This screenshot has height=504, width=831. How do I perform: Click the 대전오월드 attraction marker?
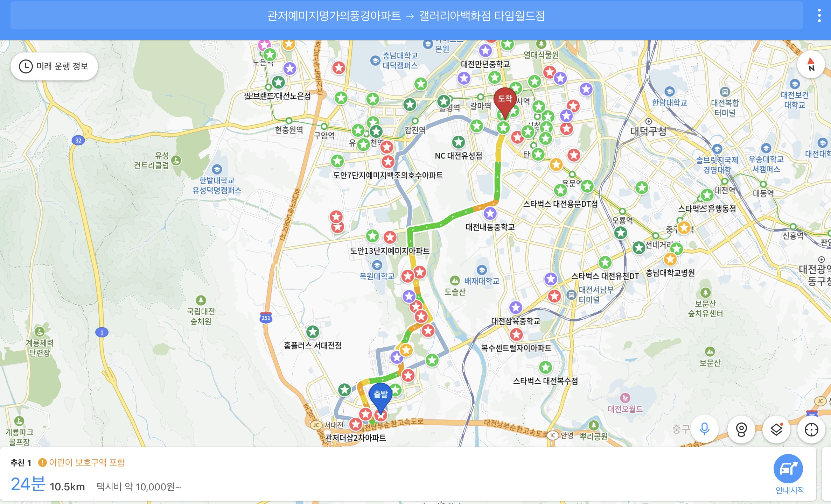[625, 398]
